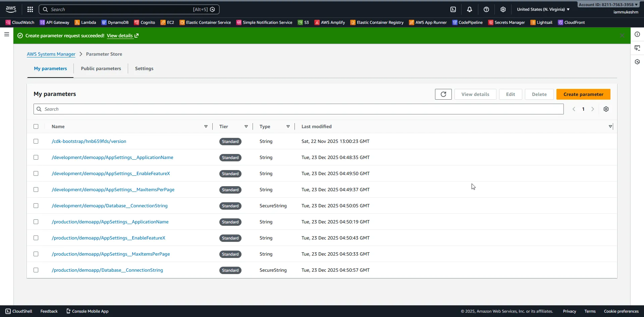
Task: Open AWS notifications bell icon
Action: coord(470,9)
